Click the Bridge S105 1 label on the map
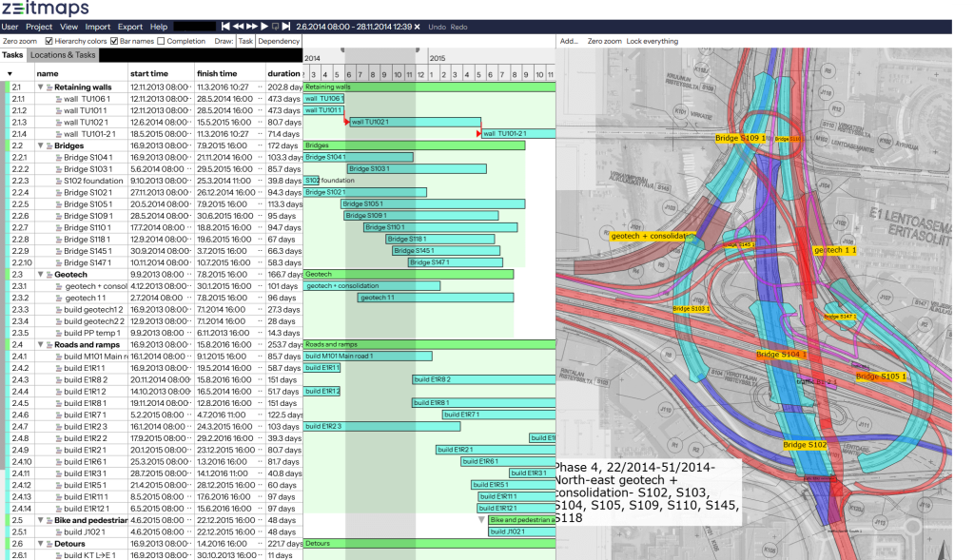Image resolution: width=974 pixels, height=560 pixels. coord(881,377)
